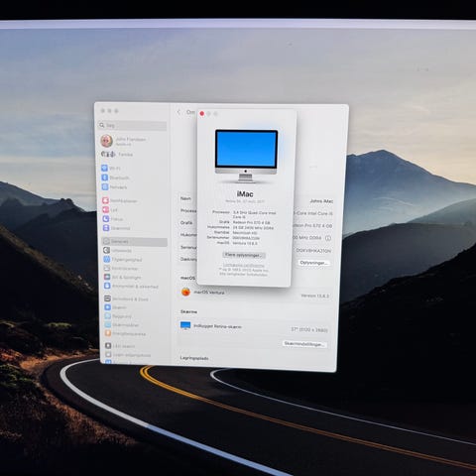Click the Macintosh HD startup disk value

coord(244,233)
